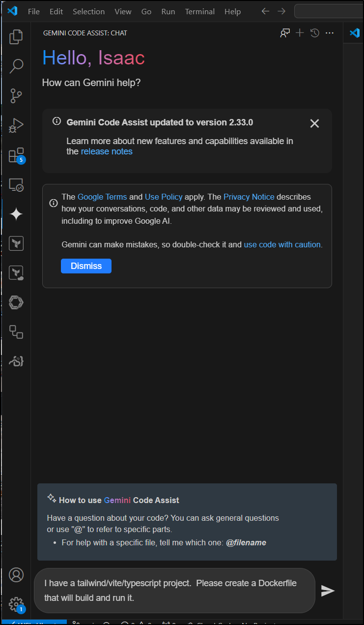Select the Gemini Code Assist sparkle icon
This screenshot has width=364, height=625.
16,214
